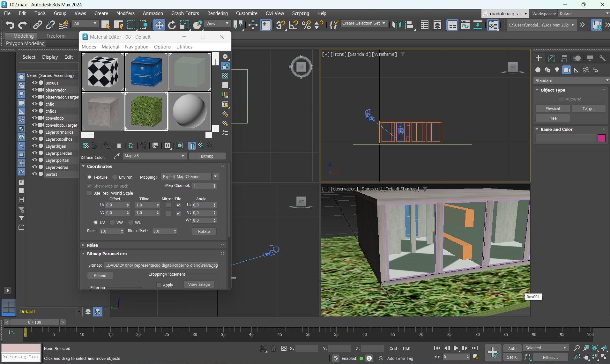Open the Rendering menu
Viewport: 610px width, 364px height.
217,13
